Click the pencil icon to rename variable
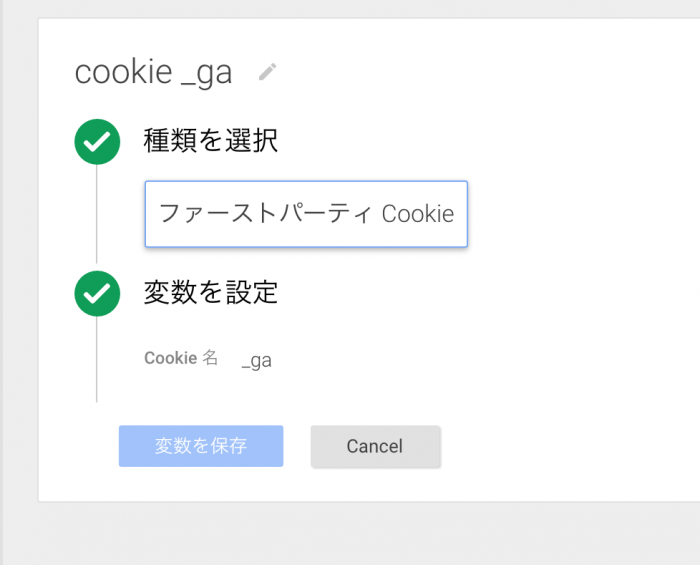 pyautogui.click(x=267, y=72)
